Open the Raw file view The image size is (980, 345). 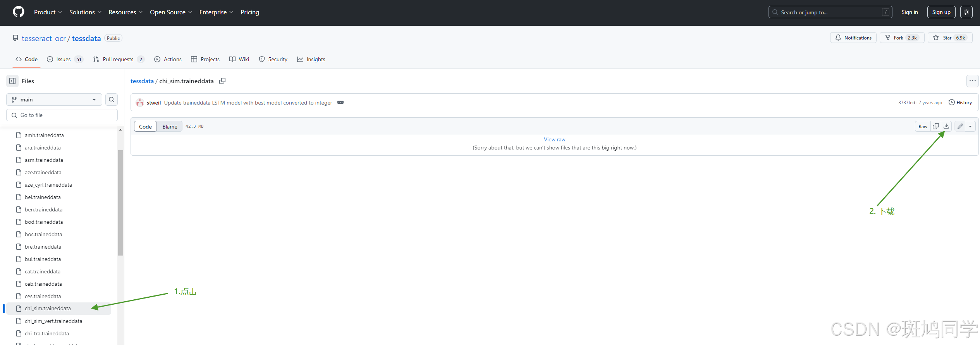pos(923,126)
